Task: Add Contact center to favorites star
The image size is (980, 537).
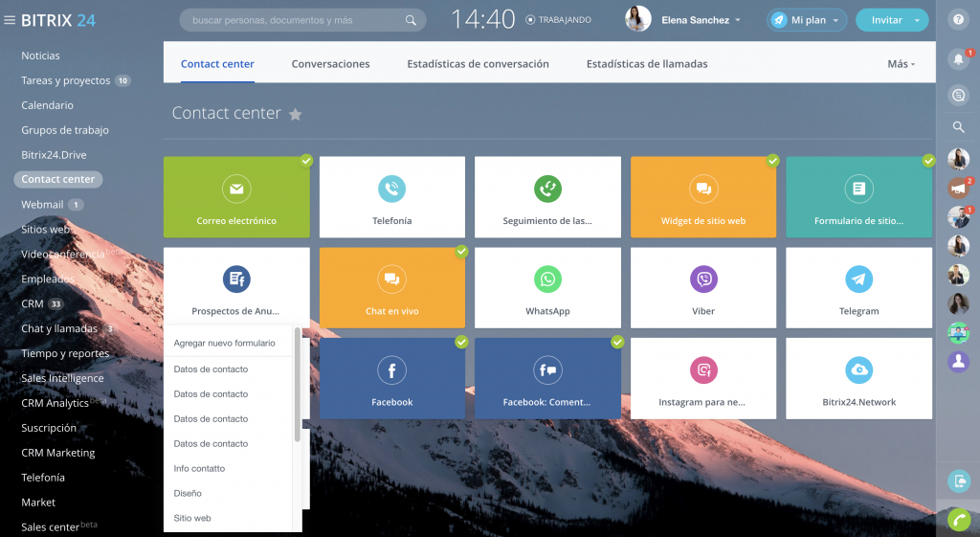Action: (296, 115)
